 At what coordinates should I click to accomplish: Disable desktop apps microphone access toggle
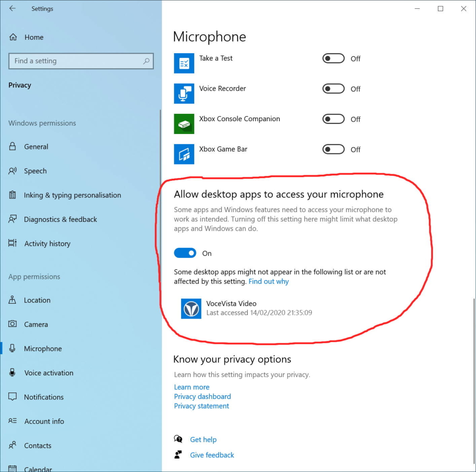[x=185, y=253]
